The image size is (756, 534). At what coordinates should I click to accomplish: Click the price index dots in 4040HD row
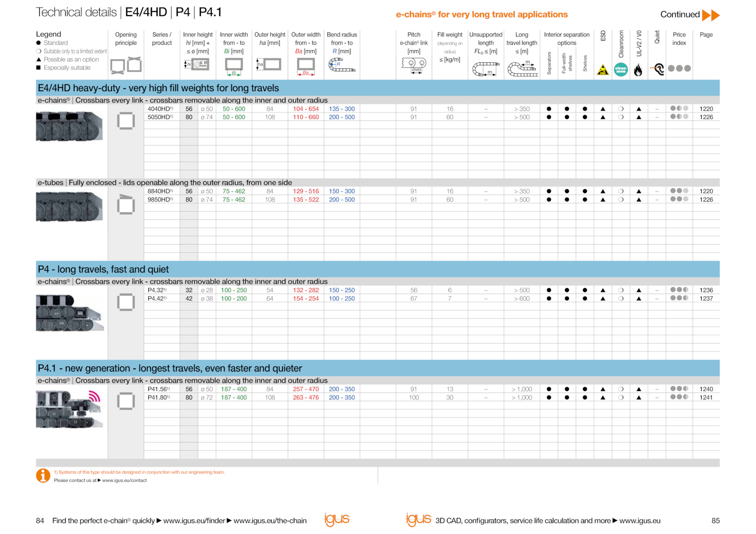point(679,109)
